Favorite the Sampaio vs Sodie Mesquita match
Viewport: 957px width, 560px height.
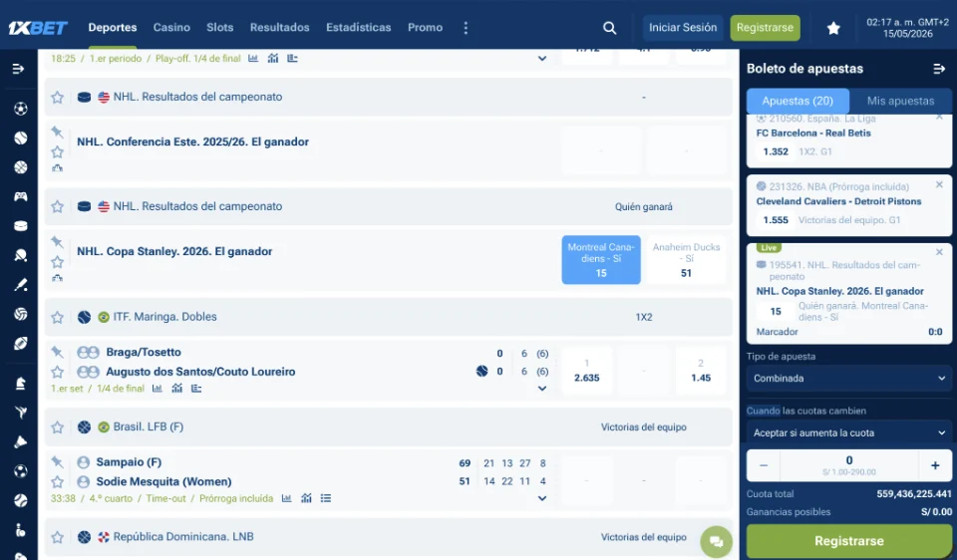pyautogui.click(x=58, y=482)
